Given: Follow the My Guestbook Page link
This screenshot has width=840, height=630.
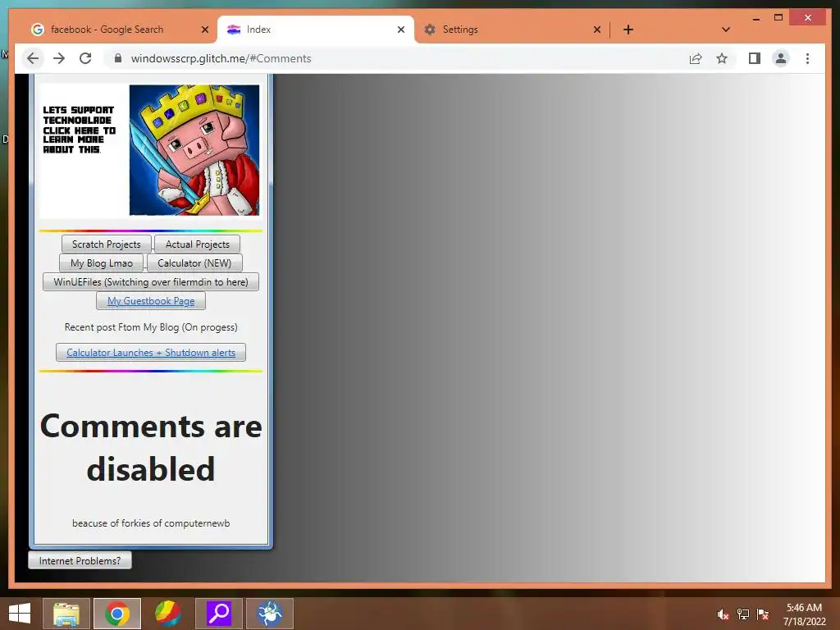Looking at the screenshot, I should click(151, 301).
